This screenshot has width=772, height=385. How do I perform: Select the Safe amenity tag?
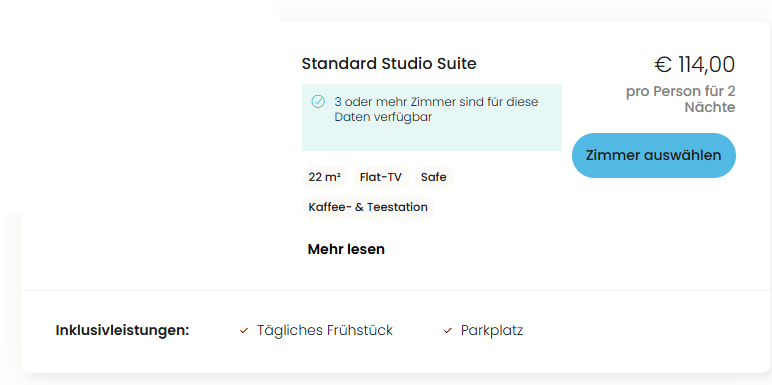[x=433, y=177]
